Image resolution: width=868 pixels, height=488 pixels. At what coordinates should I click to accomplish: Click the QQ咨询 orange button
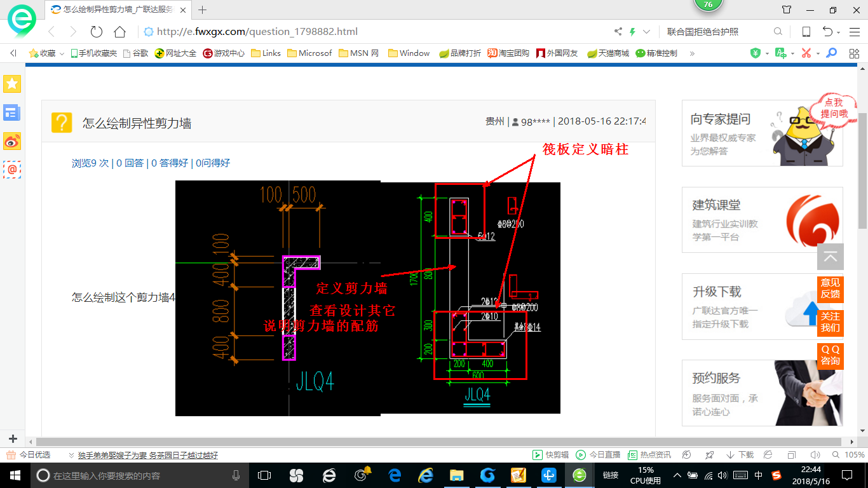[830, 355]
